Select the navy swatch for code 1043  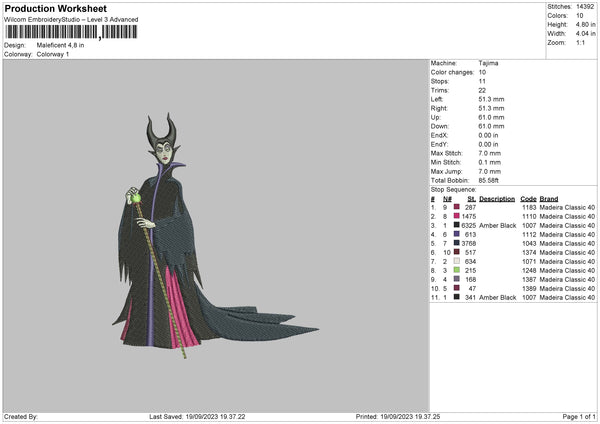coord(457,243)
